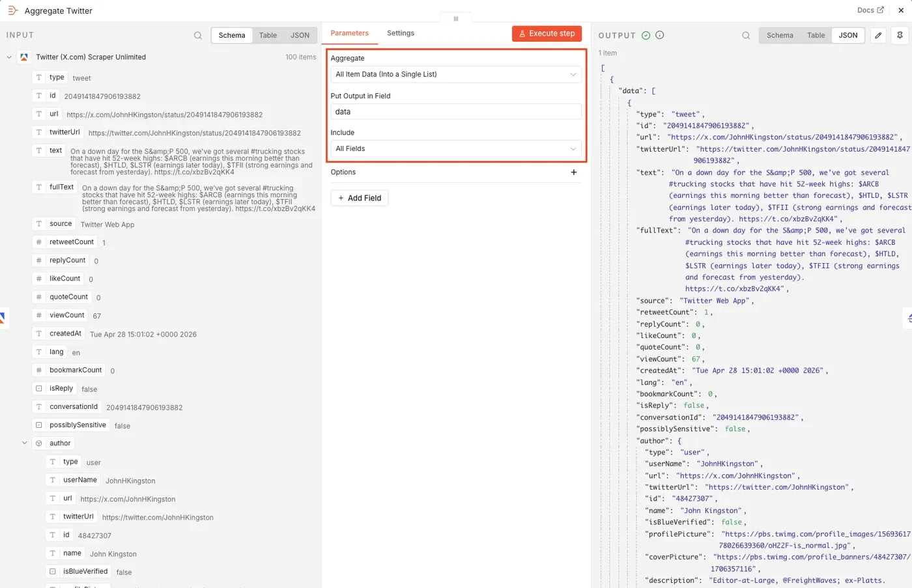Open the Parameters tab
Image resolution: width=912 pixels, height=588 pixels.
pyautogui.click(x=349, y=33)
